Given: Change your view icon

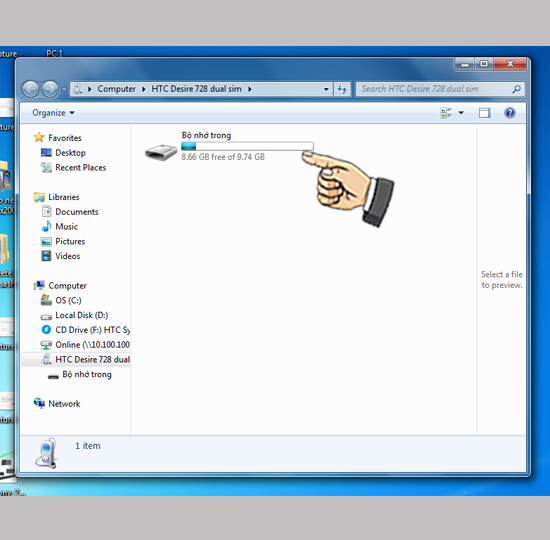Looking at the screenshot, I should tap(446, 113).
